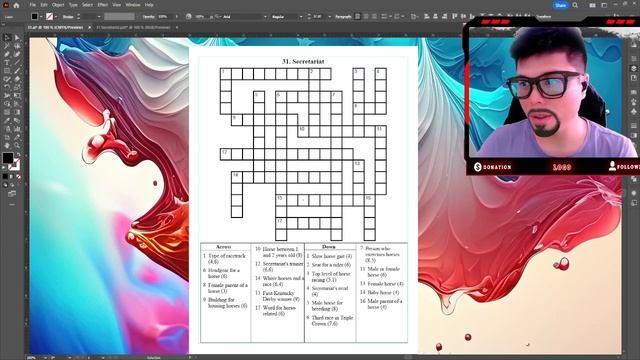Screen dimensions: 640x360
Task: Swap fill and stroke arrow
Action: (18, 154)
